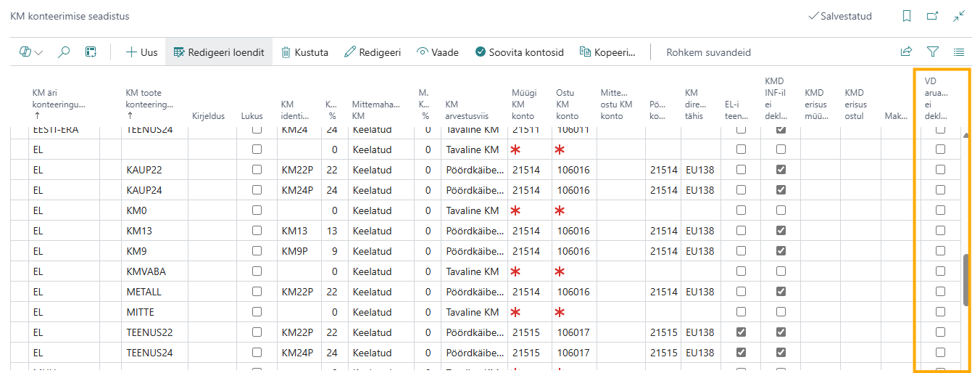Expand the Copilot dropdown arrow

38,52
